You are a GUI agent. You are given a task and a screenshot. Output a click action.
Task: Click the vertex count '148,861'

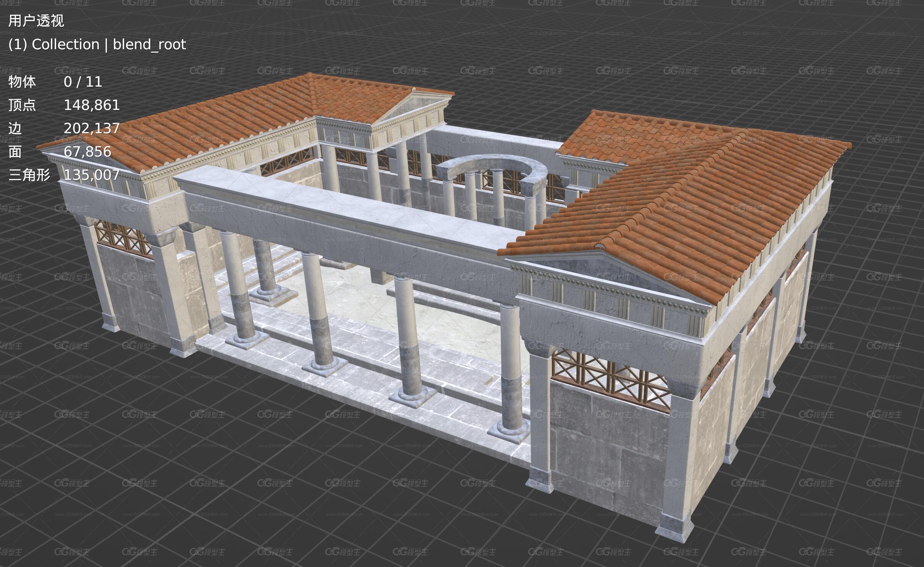coord(92,105)
